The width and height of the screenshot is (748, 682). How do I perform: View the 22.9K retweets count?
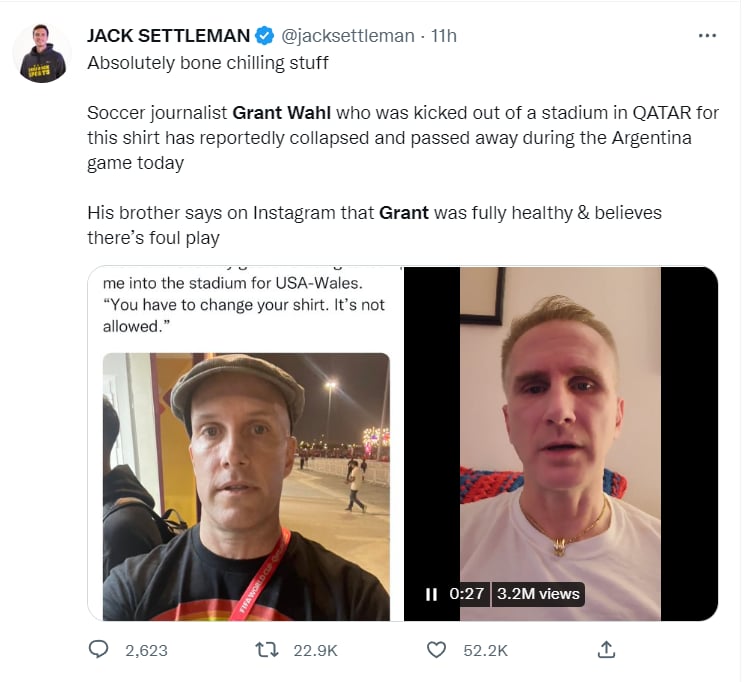click(315, 651)
